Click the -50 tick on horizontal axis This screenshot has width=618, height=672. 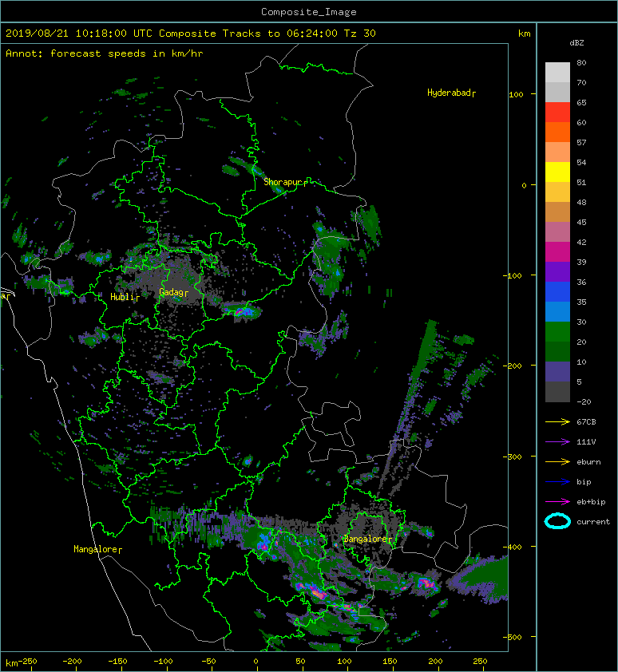click(209, 662)
